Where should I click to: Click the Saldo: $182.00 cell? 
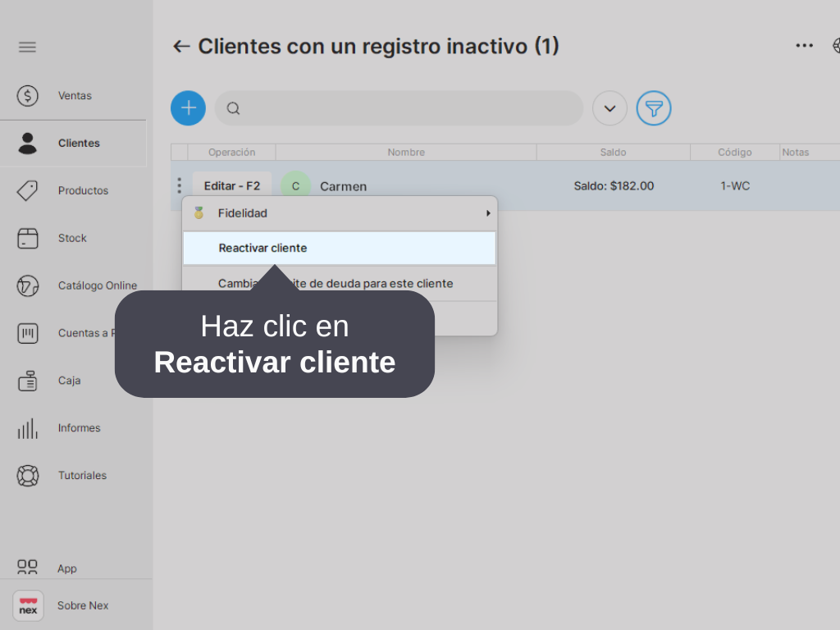pos(614,186)
